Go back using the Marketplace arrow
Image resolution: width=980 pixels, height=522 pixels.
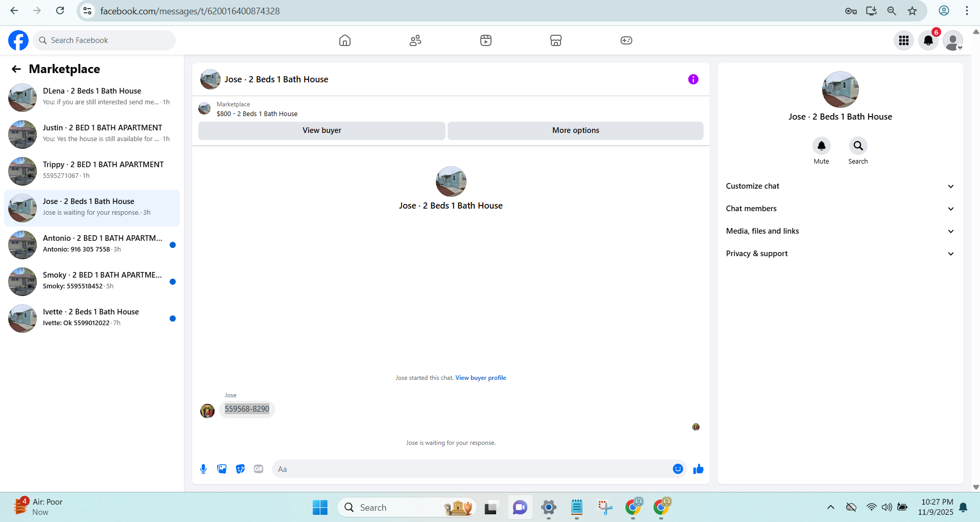pos(16,69)
